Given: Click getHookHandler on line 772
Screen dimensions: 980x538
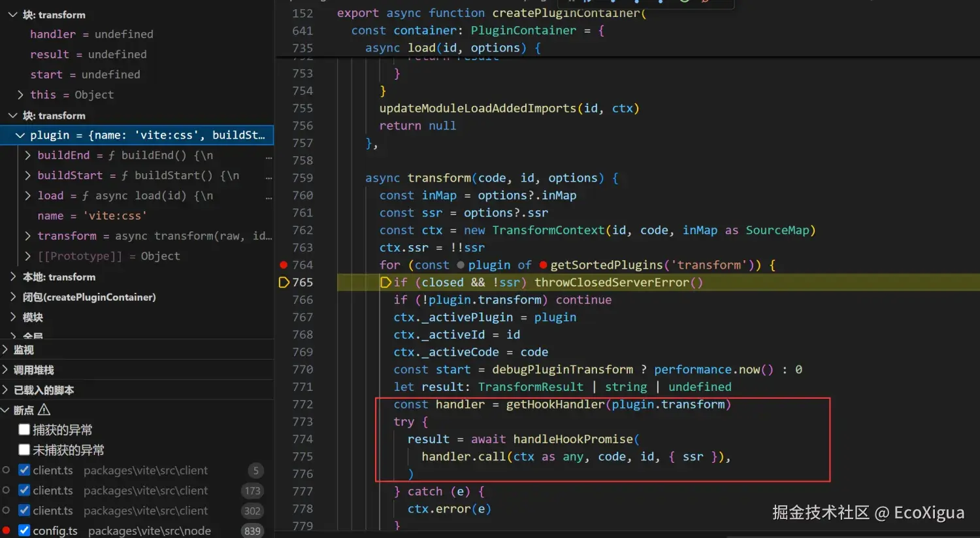Looking at the screenshot, I should pyautogui.click(x=555, y=405).
